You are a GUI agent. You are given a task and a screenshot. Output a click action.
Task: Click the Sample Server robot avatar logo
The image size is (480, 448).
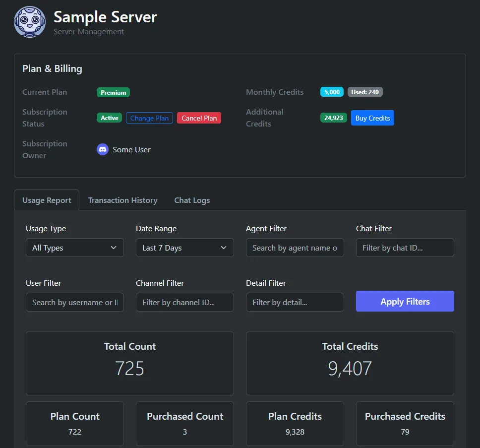[x=30, y=22]
